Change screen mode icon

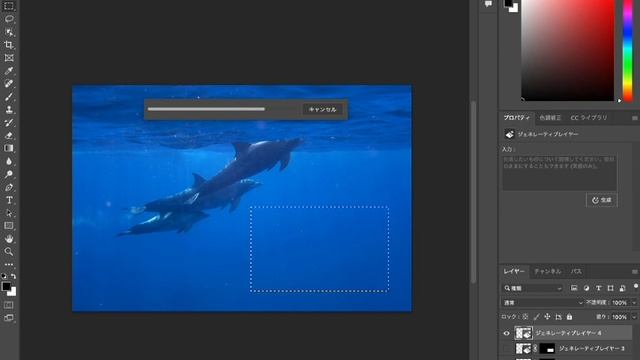(x=9, y=318)
